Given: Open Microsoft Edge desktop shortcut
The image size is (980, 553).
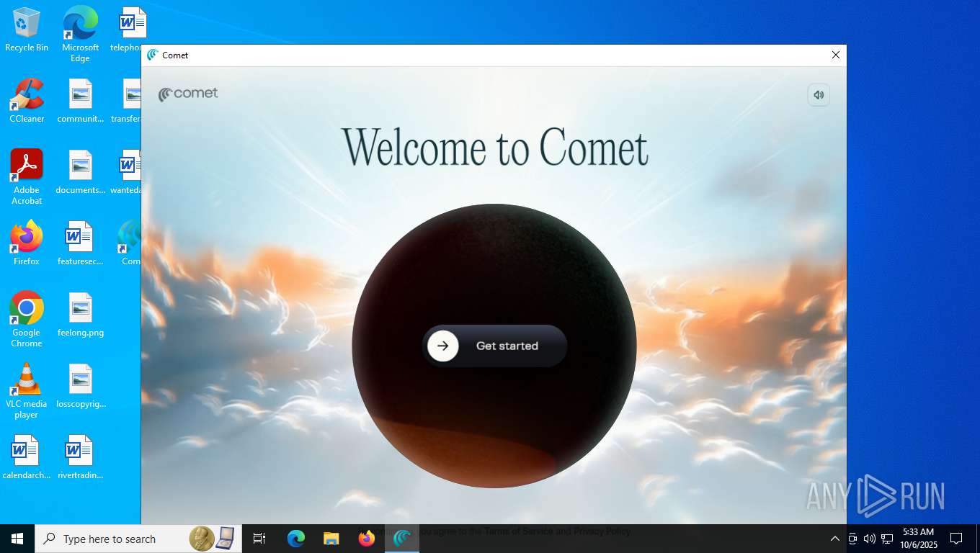Looking at the screenshot, I should coord(80,34).
